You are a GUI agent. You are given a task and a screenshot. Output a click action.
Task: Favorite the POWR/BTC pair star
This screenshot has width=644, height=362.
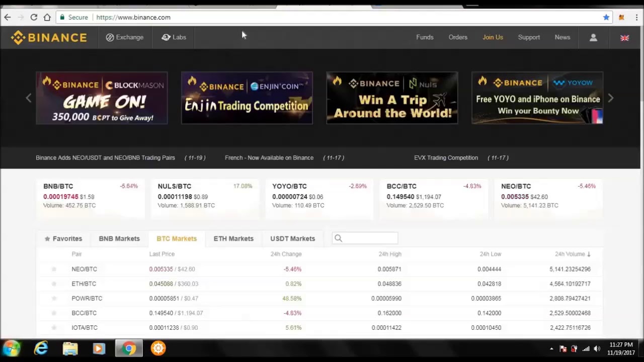(54, 298)
